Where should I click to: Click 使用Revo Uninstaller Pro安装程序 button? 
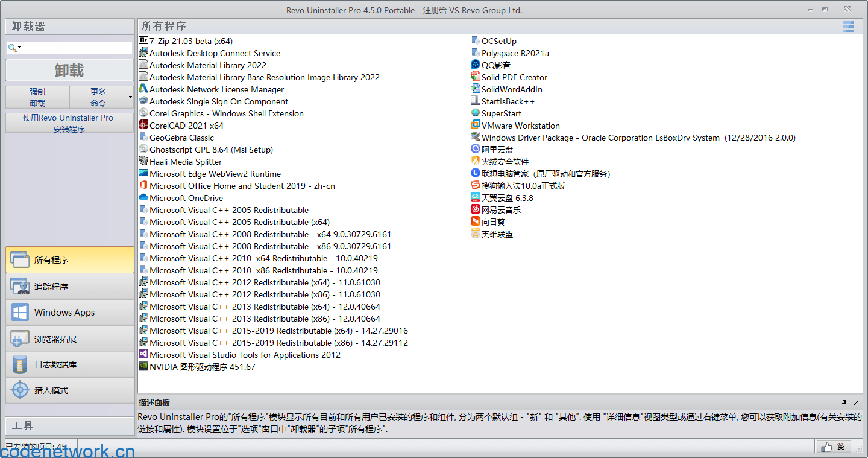pos(69,123)
